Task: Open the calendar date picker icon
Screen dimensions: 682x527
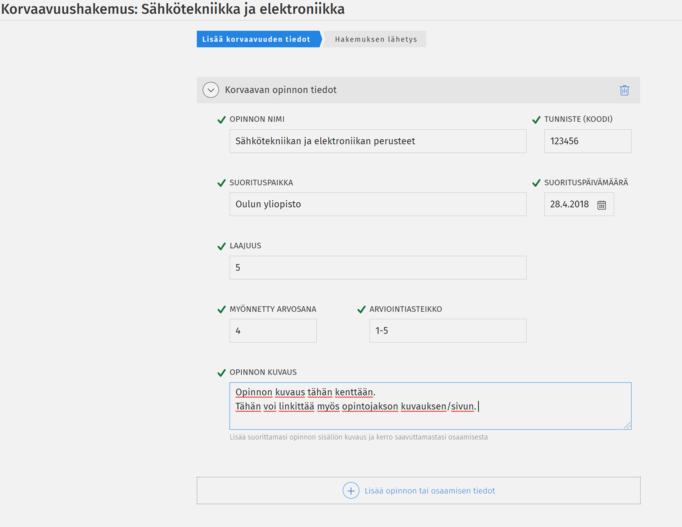Action: click(602, 205)
